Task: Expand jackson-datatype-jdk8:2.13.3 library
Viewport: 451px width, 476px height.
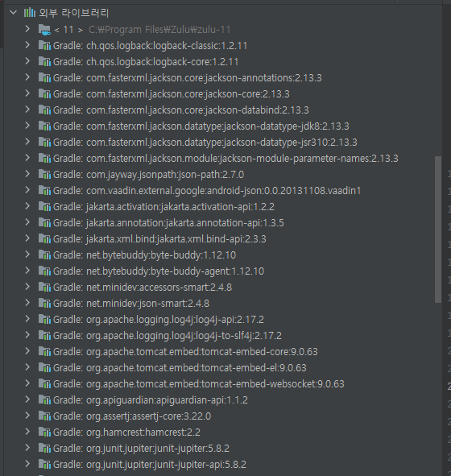Action: (x=27, y=126)
